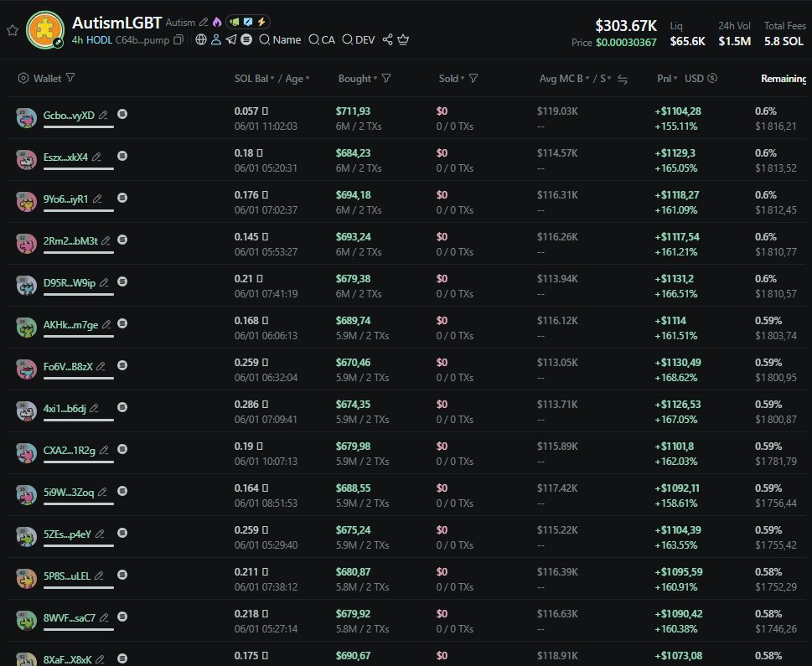Click round icon next to 4xi1...b6dj

click(122, 408)
